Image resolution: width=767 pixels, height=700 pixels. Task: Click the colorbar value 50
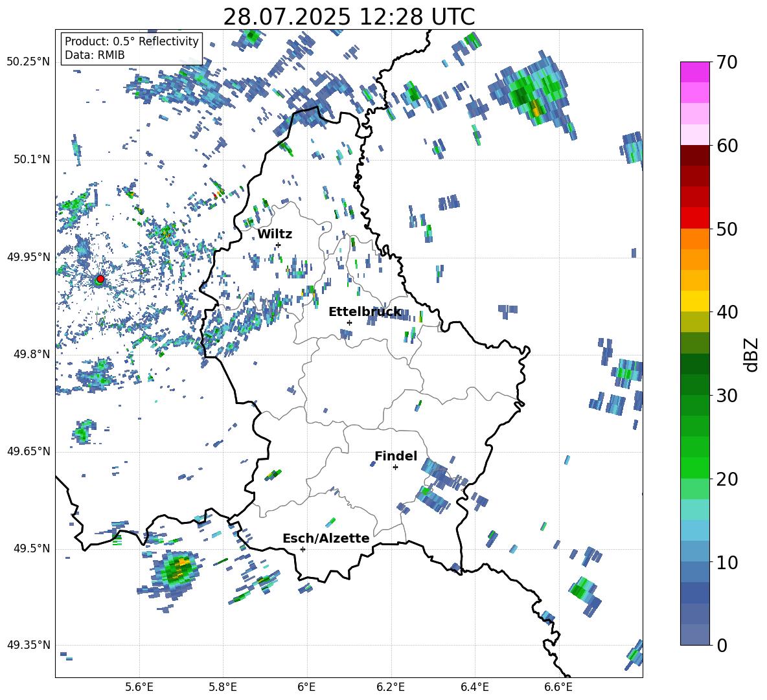point(727,229)
